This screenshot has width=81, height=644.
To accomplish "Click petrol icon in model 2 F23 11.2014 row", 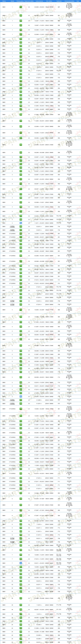I will 21,74.
